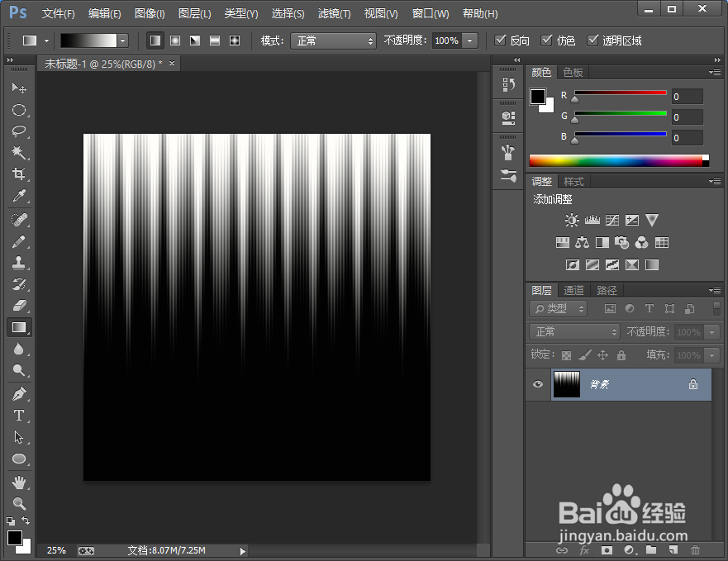Open the layer filter 类型 dropdown

pyautogui.click(x=559, y=308)
